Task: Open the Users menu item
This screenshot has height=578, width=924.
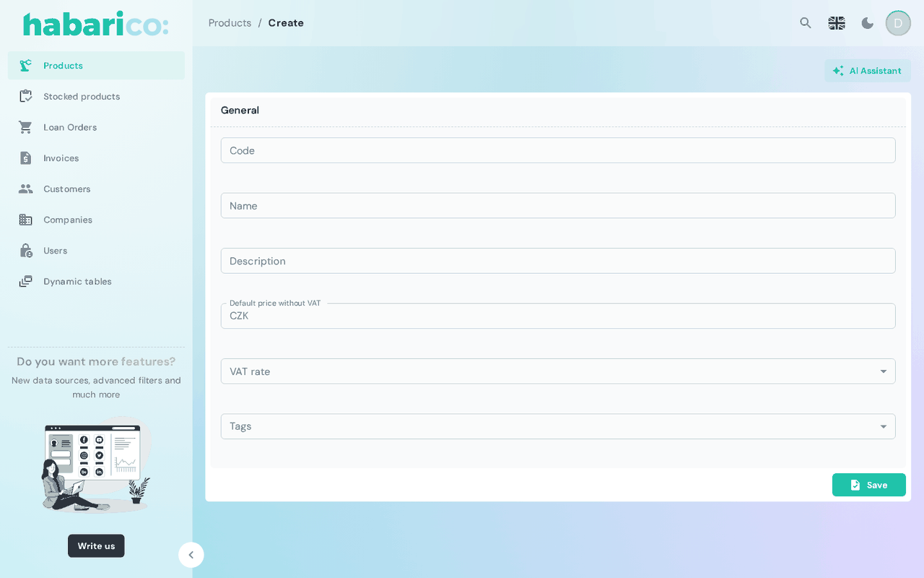Action: point(96,251)
